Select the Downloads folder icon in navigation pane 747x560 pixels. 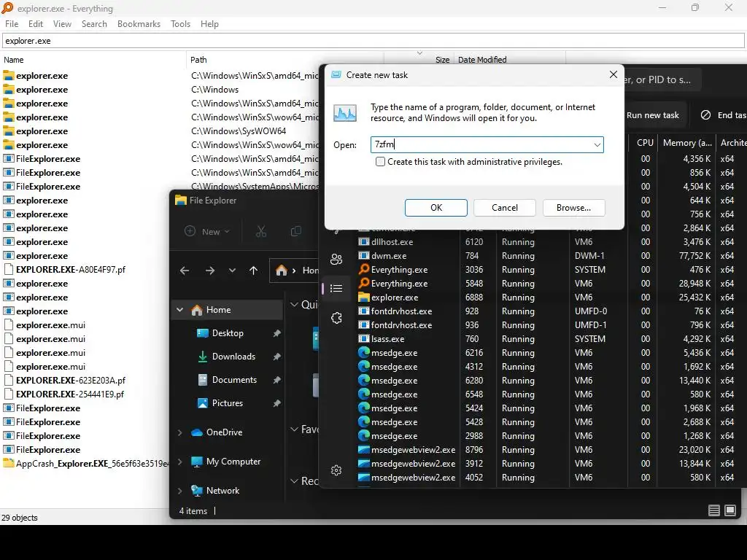click(x=203, y=356)
